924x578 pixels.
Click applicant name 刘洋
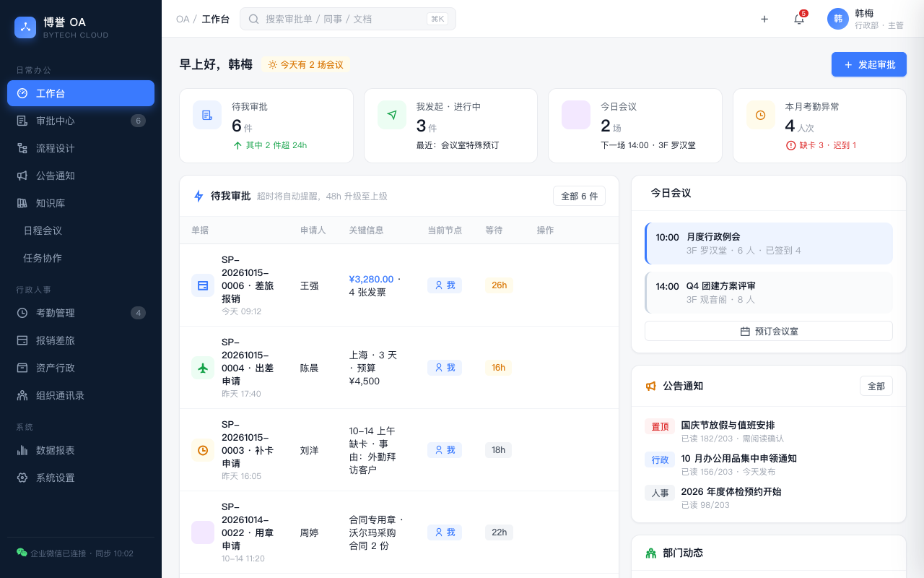[x=310, y=450]
